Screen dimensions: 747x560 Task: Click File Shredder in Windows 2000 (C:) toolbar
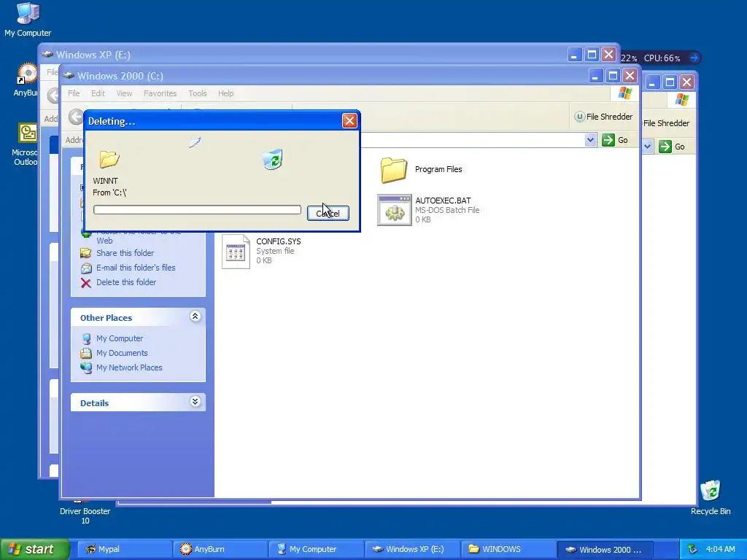[603, 117]
